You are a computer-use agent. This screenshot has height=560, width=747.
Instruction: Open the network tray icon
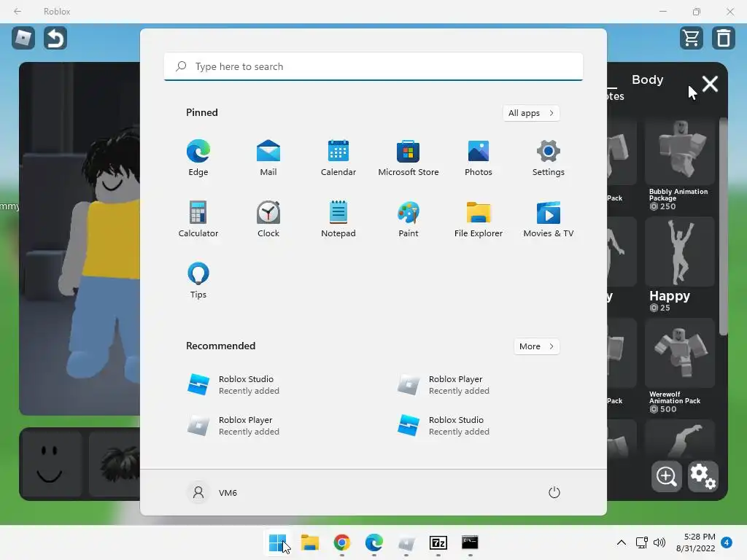pyautogui.click(x=641, y=542)
